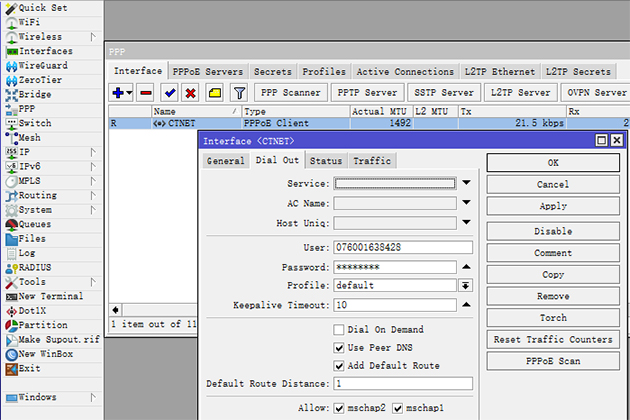Click the Default Route Distance field
The height and width of the screenshot is (420, 630).
(403, 383)
